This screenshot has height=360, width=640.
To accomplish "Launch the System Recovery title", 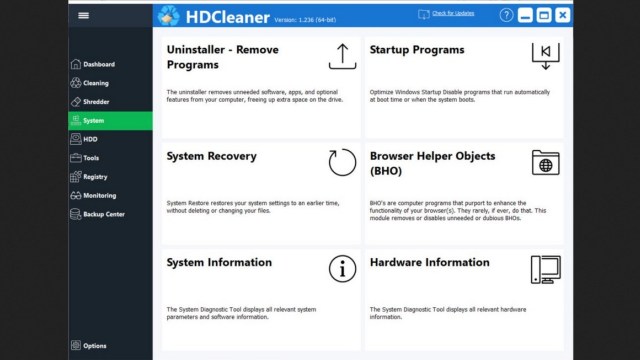I will pos(211,156).
